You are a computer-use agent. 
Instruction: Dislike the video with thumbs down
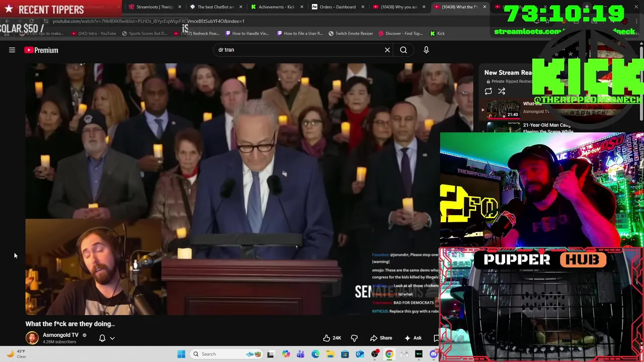click(x=354, y=338)
